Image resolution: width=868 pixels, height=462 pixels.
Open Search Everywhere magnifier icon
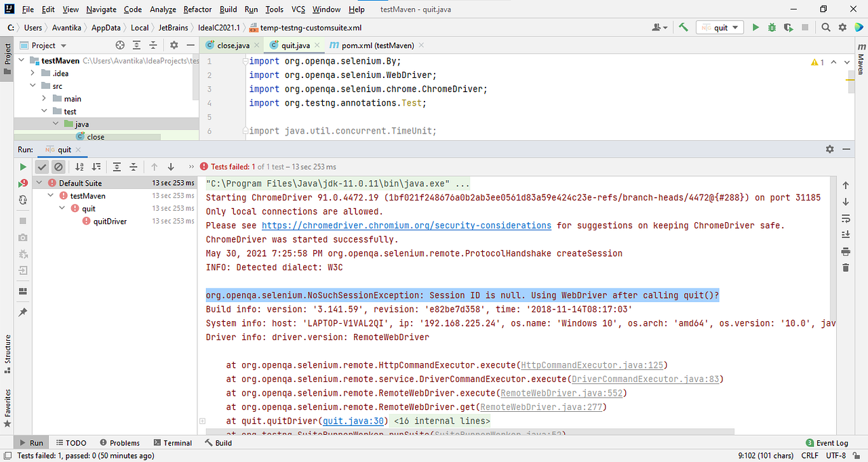pos(826,27)
